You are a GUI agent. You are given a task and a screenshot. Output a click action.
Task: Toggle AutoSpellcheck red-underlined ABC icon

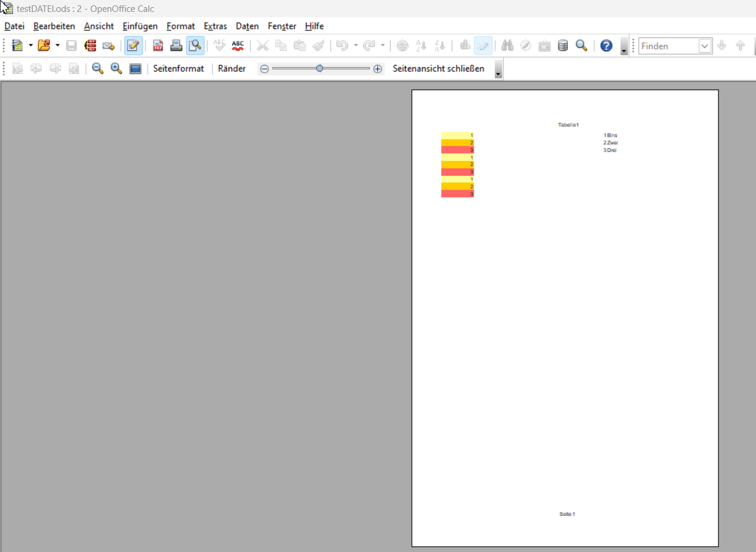point(238,46)
